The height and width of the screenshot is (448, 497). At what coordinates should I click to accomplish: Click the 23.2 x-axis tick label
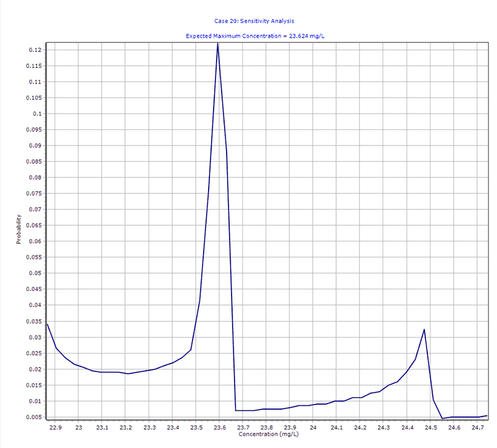[x=126, y=427]
